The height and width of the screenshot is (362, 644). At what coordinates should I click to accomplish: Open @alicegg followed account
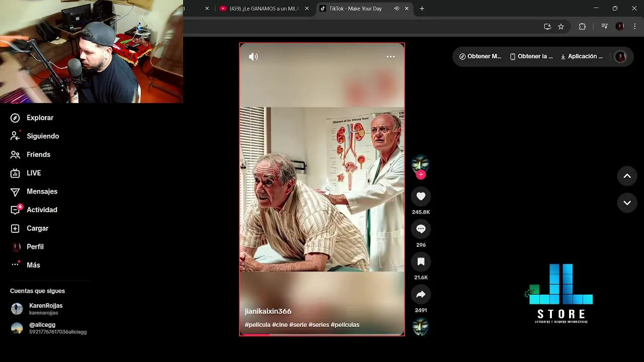pyautogui.click(x=48, y=328)
